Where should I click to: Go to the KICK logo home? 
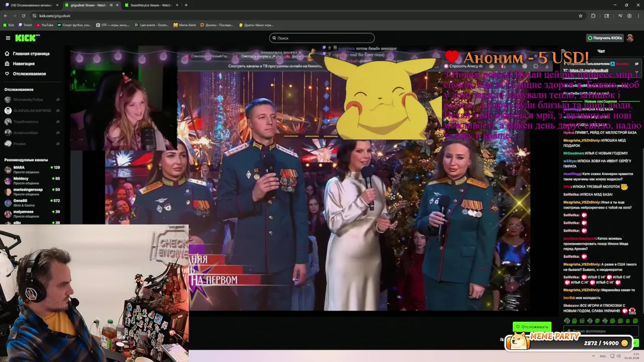(x=27, y=38)
